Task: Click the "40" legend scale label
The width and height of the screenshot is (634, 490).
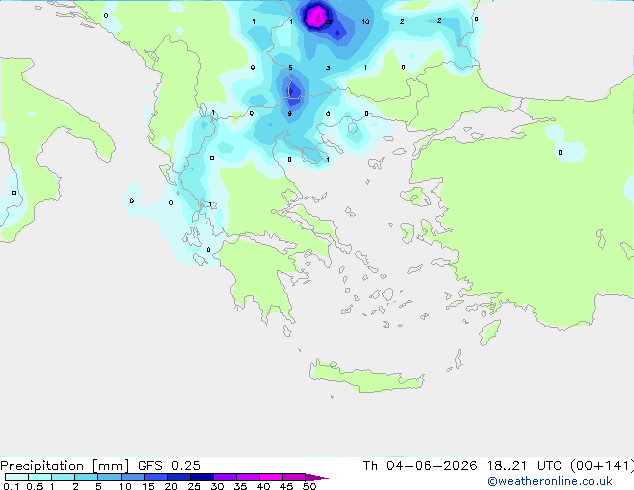Action: coord(263,486)
